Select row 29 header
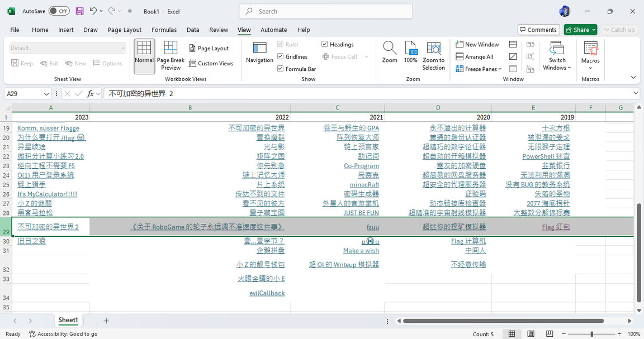 [6, 227]
